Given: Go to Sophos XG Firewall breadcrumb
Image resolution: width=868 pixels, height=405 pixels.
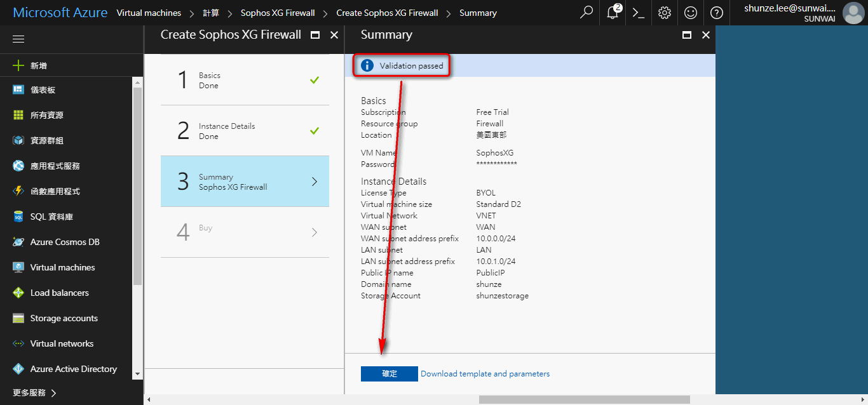Looking at the screenshot, I should pos(278,13).
